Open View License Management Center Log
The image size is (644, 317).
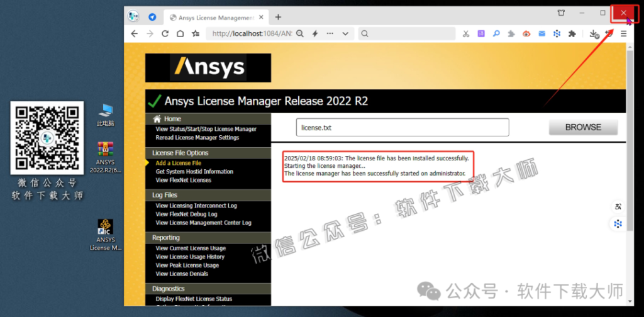tap(203, 223)
